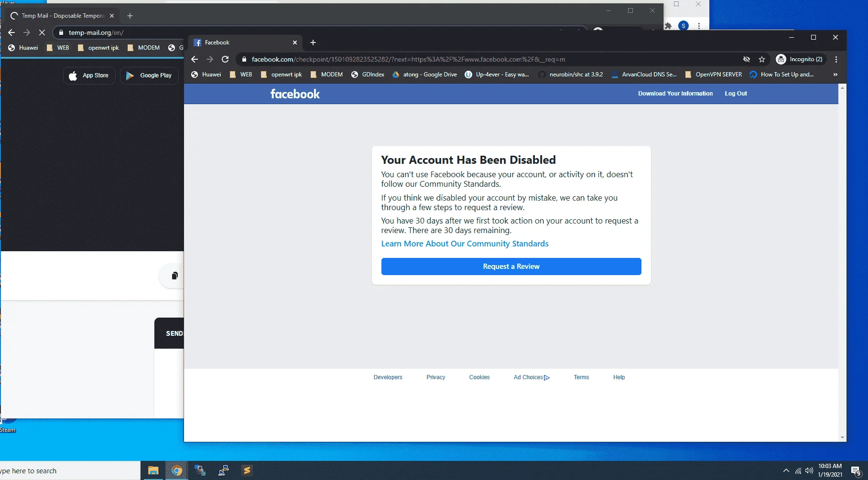The width and height of the screenshot is (868, 480).
Task: Open the network icon in the system tray
Action: [798, 471]
